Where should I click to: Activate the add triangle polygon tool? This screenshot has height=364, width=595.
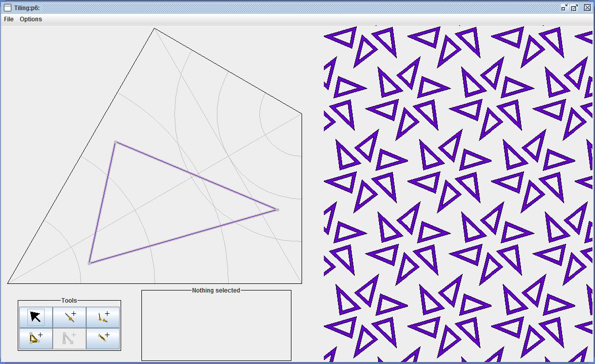click(35, 338)
